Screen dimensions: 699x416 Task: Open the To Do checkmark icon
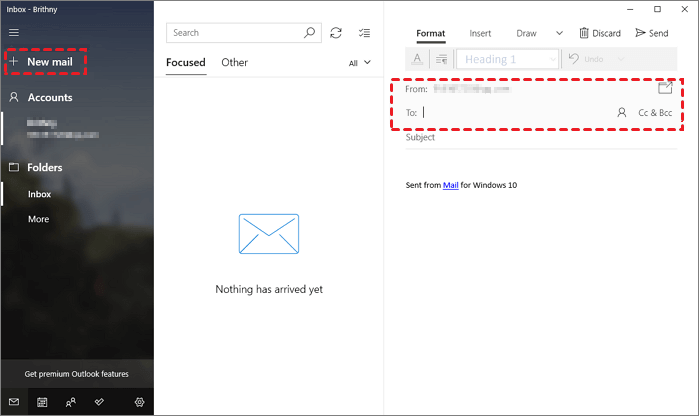pos(99,402)
